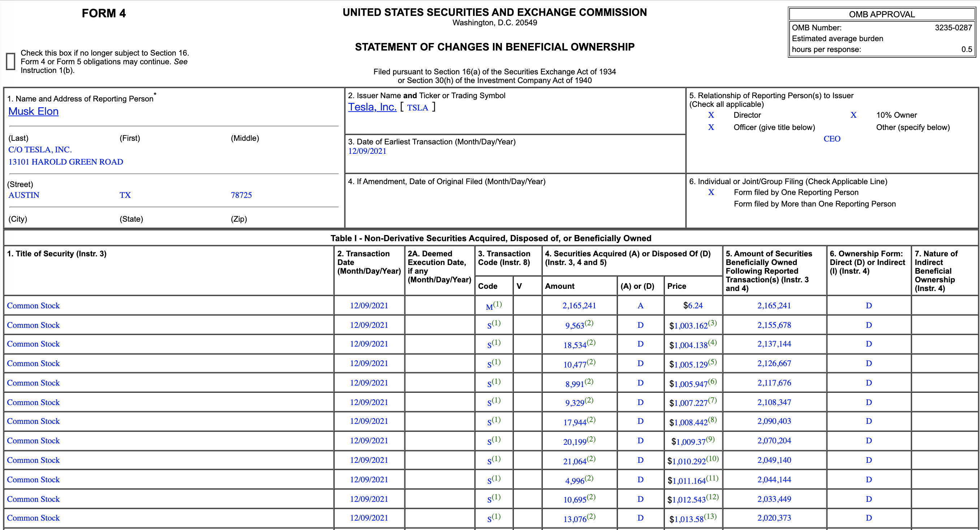980x530 pixels.
Task: Open the Tesla, Inc. issuer link
Action: tap(372, 107)
